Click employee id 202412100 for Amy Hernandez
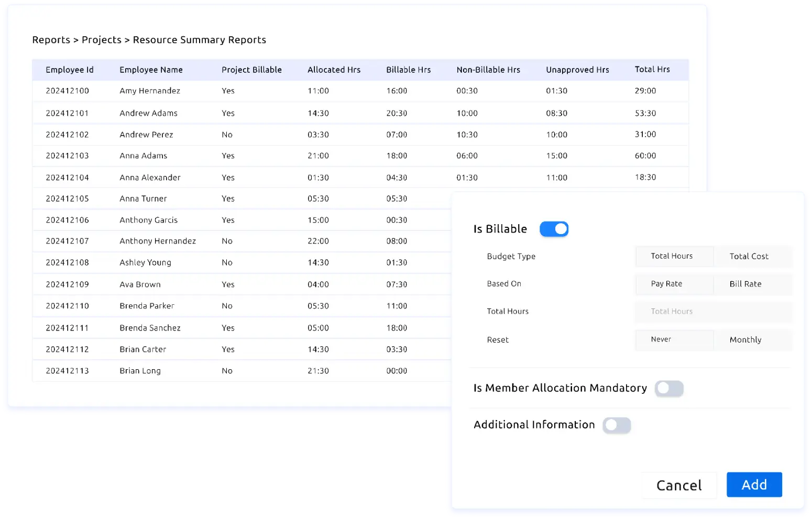 point(67,91)
